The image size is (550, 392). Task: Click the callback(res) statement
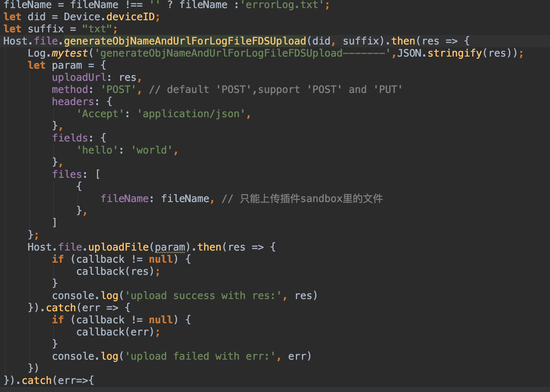click(118, 271)
